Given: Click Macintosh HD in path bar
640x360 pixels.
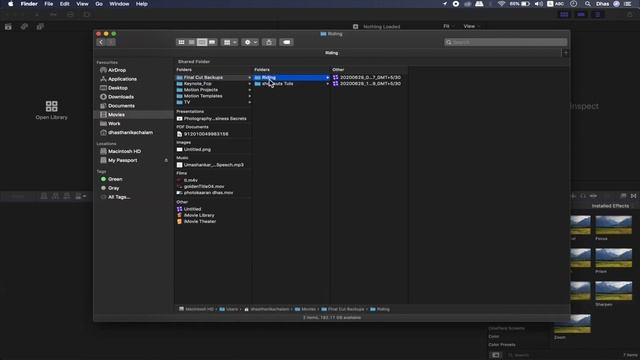Looking at the screenshot, I should point(196,309).
